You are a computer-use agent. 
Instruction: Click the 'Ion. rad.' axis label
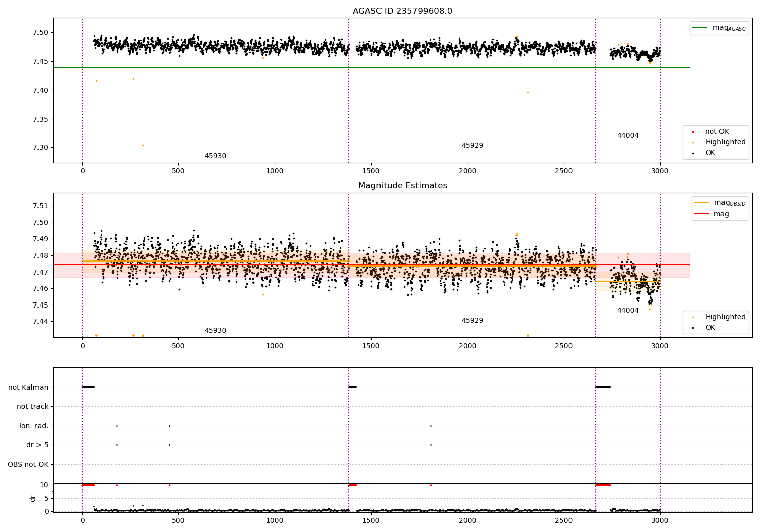click(x=34, y=426)
